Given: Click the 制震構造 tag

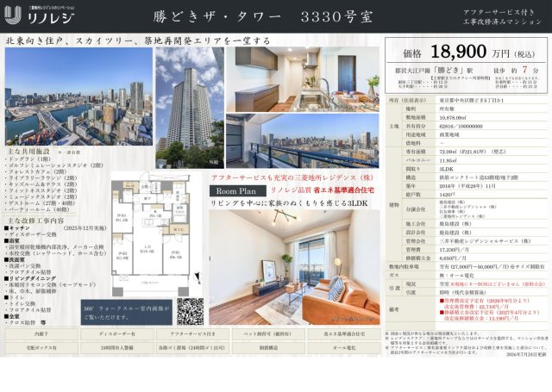Looking at the screenshot, I should [x=268, y=348].
